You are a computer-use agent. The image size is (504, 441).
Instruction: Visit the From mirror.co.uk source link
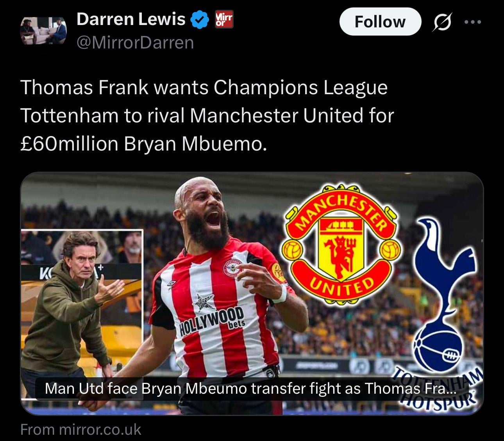point(80,430)
